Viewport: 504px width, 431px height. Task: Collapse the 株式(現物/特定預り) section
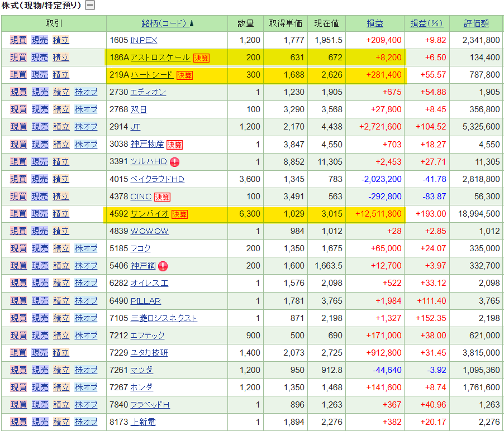pyautogui.click(x=89, y=6)
